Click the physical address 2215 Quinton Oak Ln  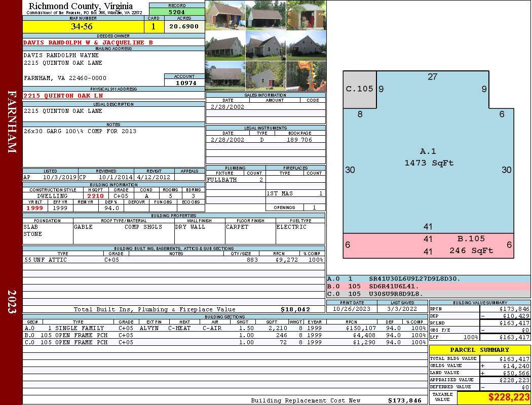63,96
